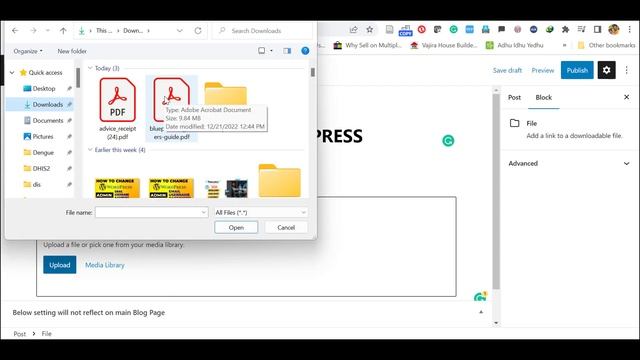Open the WordPress editor options menu
This screenshot has width=640, height=360.
(627, 70)
